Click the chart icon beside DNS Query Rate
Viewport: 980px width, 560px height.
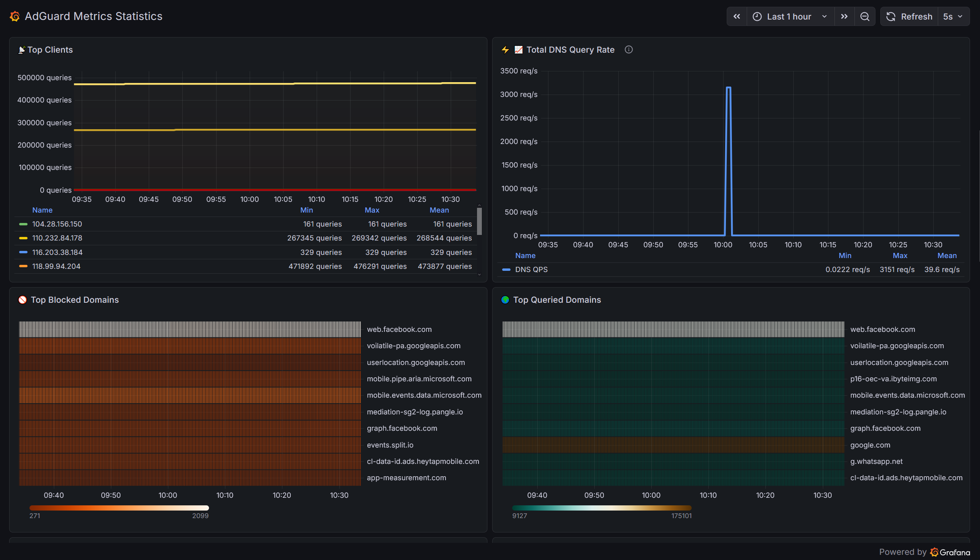[x=518, y=49]
